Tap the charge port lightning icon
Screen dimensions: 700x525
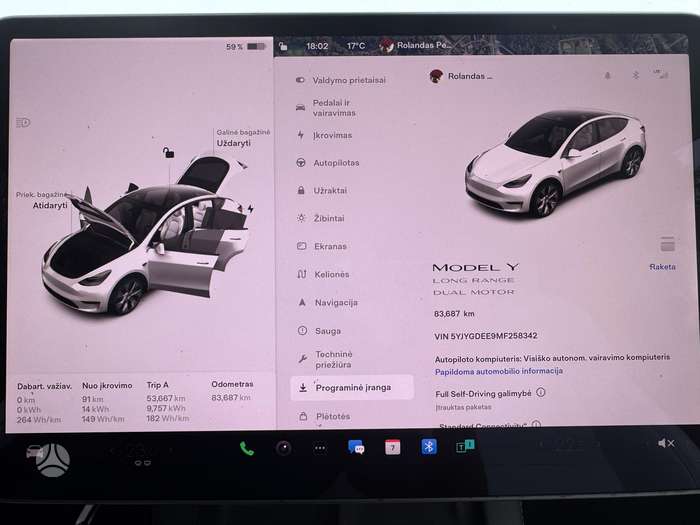click(x=250, y=208)
